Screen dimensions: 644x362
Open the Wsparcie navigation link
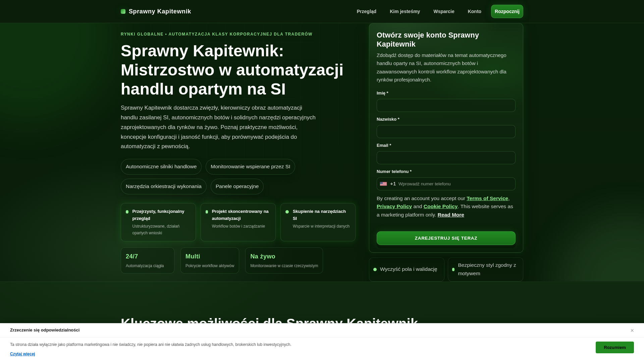tap(444, 11)
